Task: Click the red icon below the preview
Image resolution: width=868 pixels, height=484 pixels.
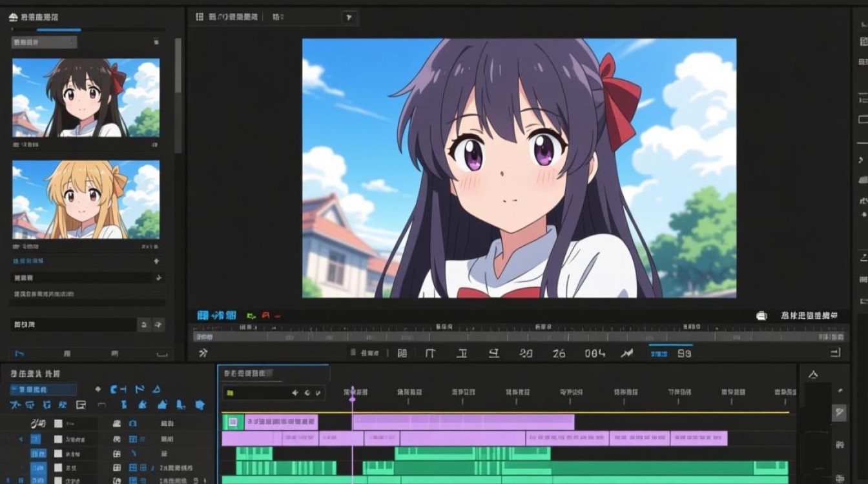Action: pos(267,316)
